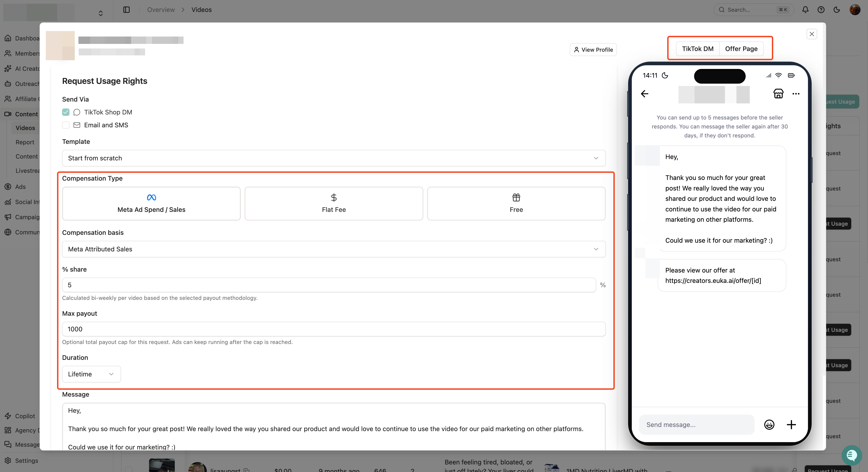
Task: Open notifications bell
Action: click(x=805, y=10)
